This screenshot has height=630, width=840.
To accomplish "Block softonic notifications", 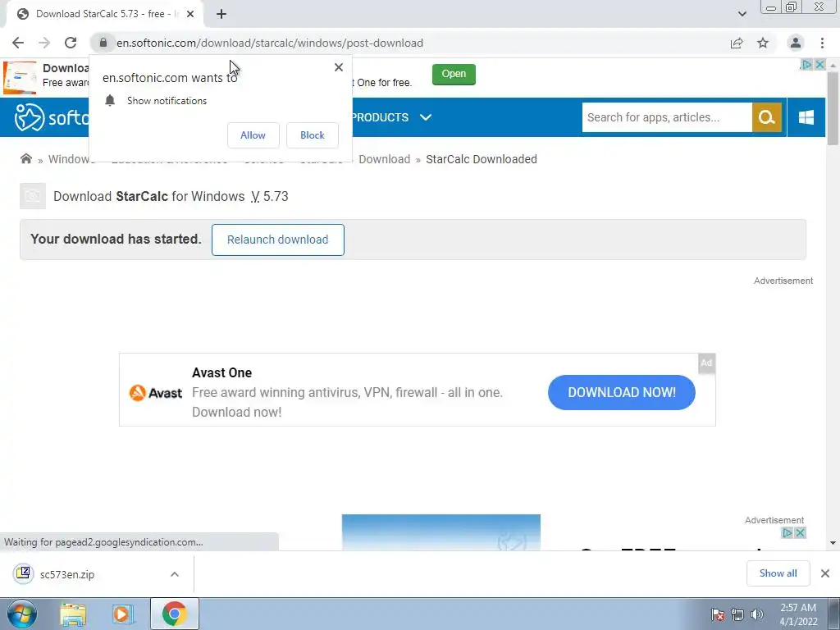I will click(313, 135).
